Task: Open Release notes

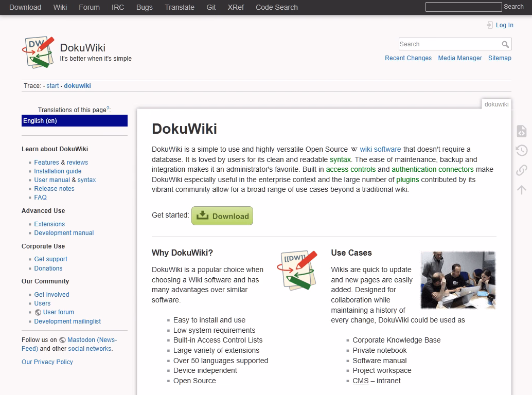Action: 54,189
